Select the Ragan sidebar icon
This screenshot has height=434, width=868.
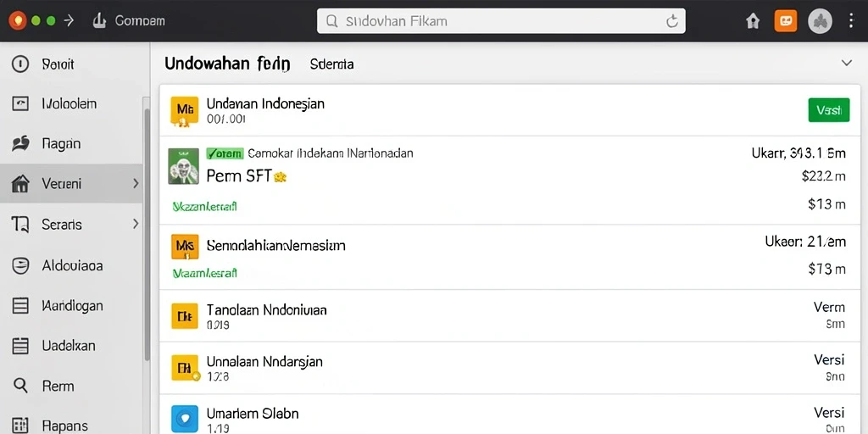pyautogui.click(x=20, y=143)
